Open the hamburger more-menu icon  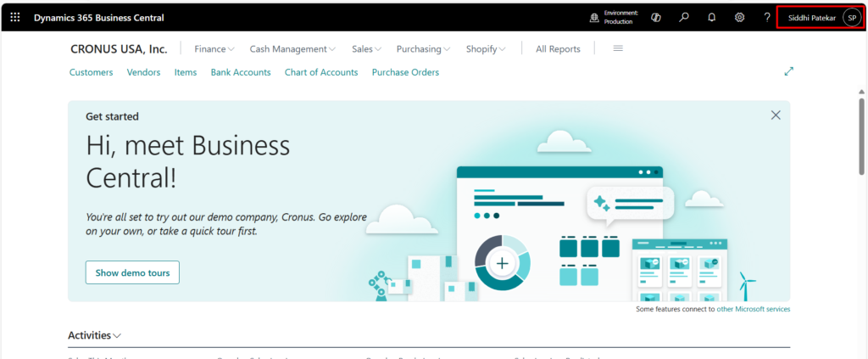[618, 48]
